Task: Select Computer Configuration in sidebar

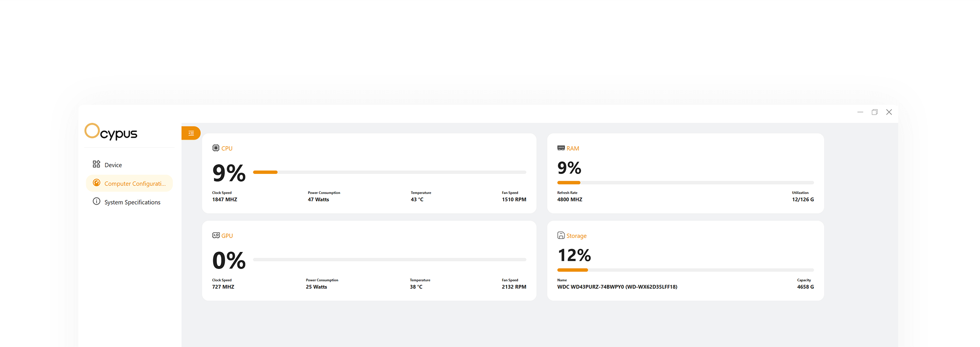Action: point(135,184)
